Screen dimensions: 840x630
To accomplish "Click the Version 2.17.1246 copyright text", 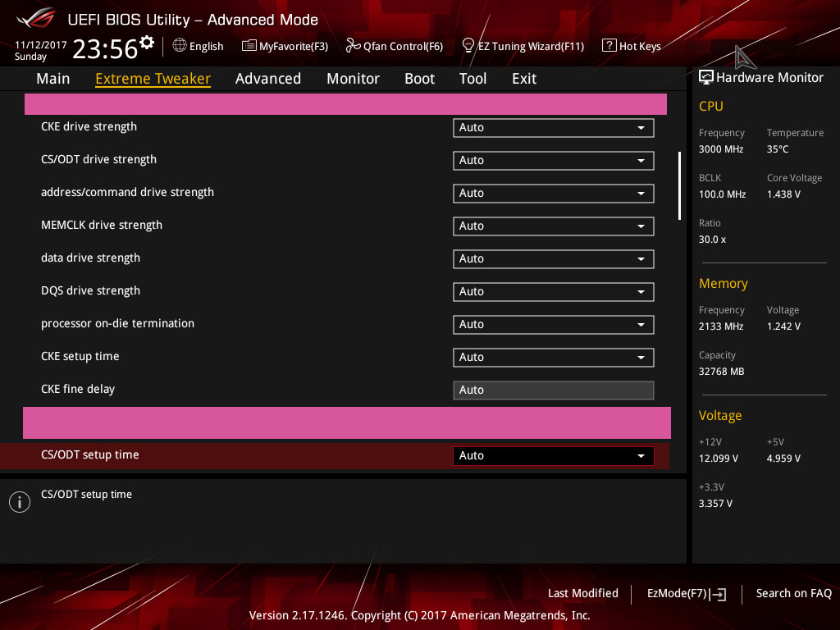I will pyautogui.click(x=419, y=615).
